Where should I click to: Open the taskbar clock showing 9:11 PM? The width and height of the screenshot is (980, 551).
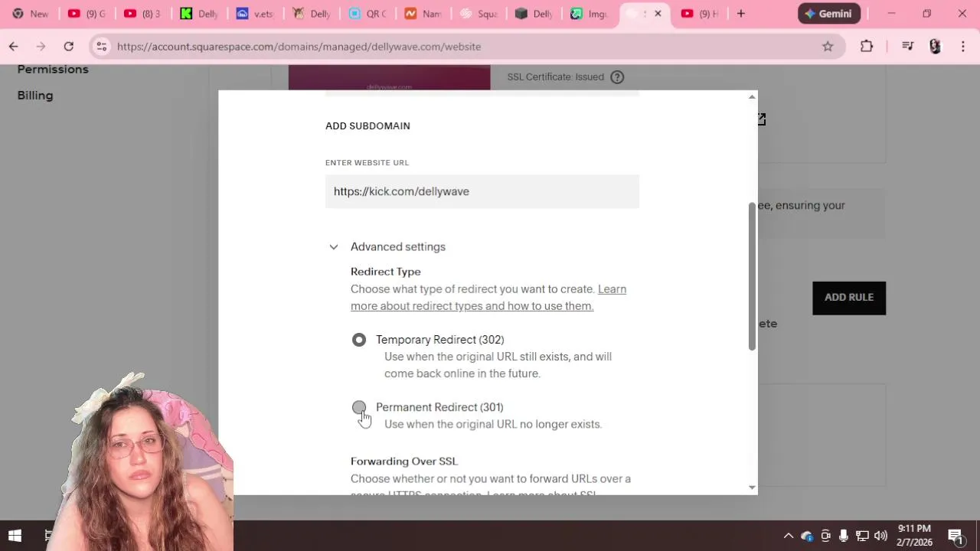click(914, 536)
